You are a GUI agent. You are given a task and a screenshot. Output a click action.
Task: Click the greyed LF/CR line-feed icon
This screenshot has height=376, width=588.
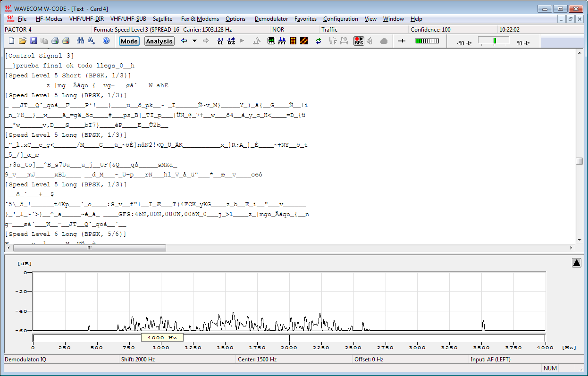(333, 41)
